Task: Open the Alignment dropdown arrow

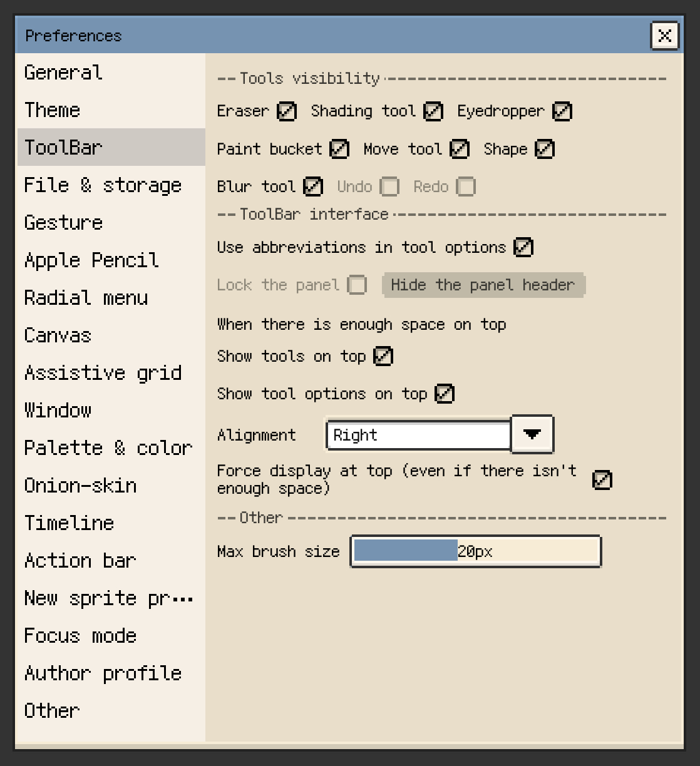Action: coord(532,434)
